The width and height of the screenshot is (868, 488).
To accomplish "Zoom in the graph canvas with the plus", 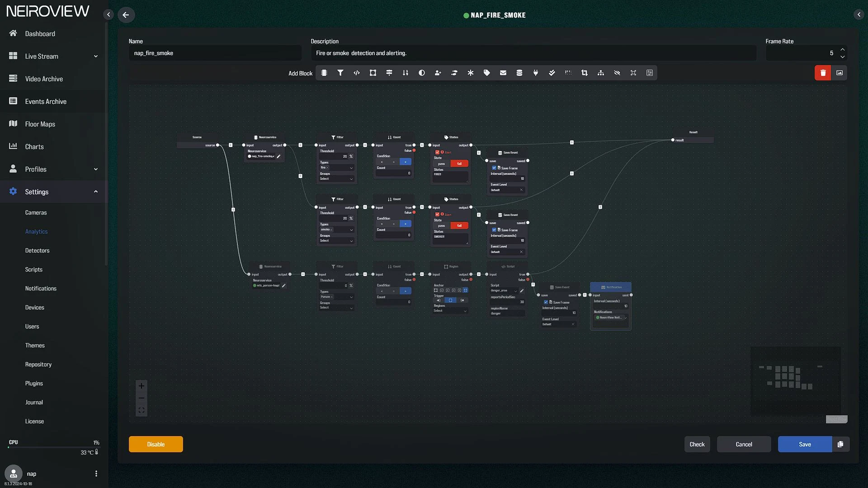I will (x=142, y=386).
